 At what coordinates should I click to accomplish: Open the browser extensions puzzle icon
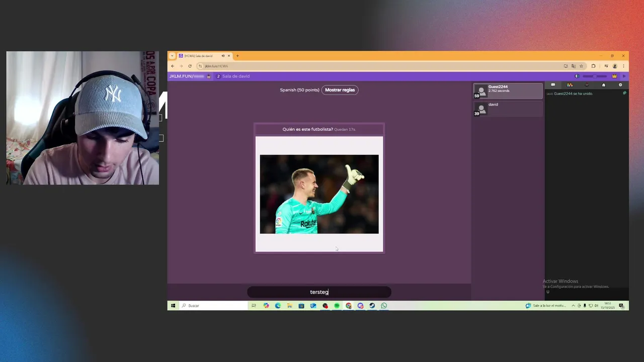pyautogui.click(x=594, y=66)
